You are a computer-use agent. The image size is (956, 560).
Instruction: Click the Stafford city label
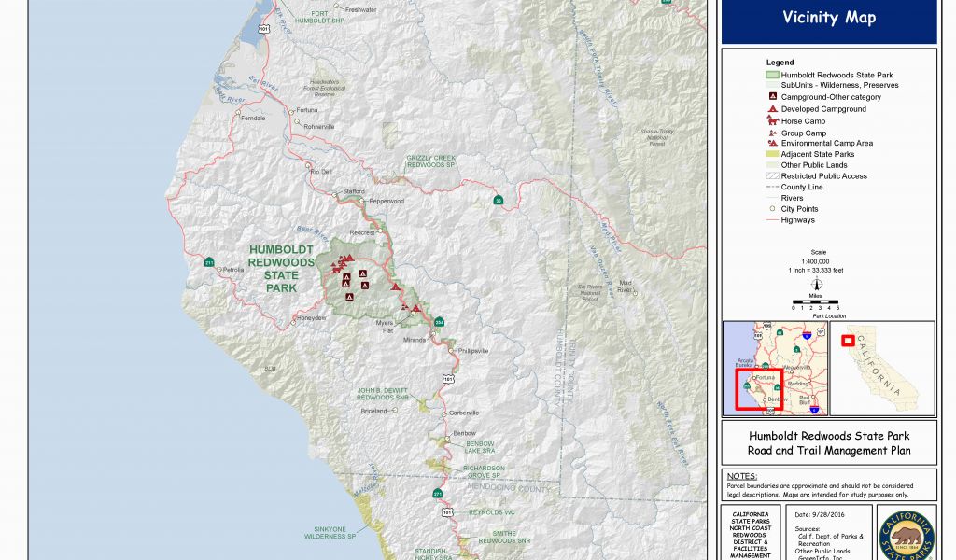pyautogui.click(x=354, y=191)
